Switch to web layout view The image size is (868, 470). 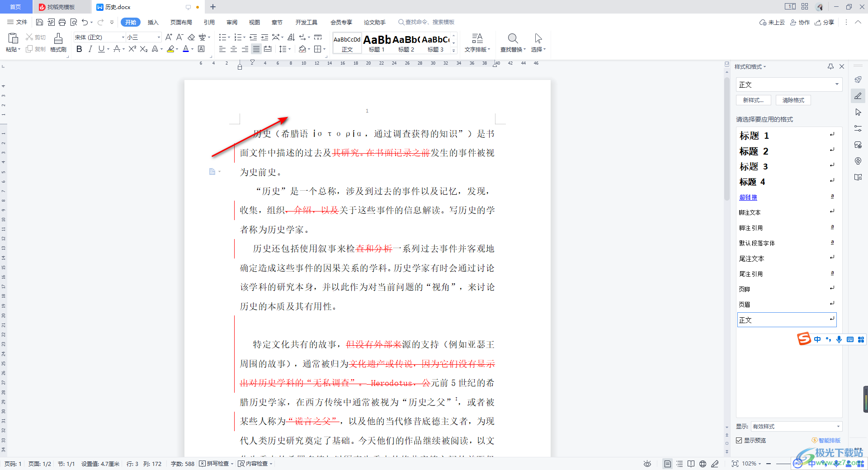click(x=703, y=464)
